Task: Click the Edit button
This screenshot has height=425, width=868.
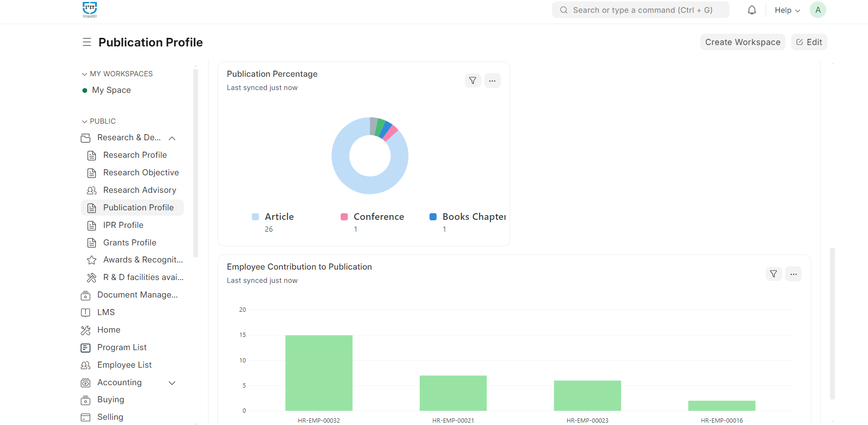Action: pos(809,42)
